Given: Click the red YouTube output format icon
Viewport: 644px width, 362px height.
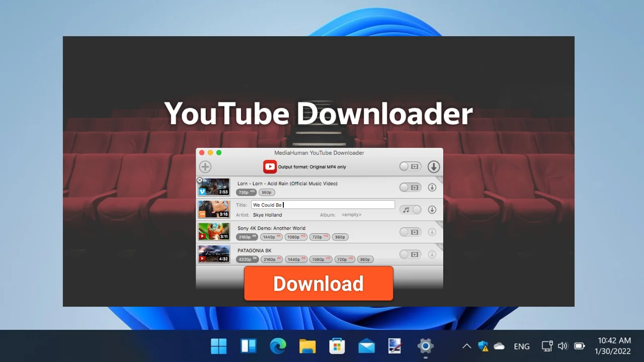Looking at the screenshot, I should (x=270, y=167).
